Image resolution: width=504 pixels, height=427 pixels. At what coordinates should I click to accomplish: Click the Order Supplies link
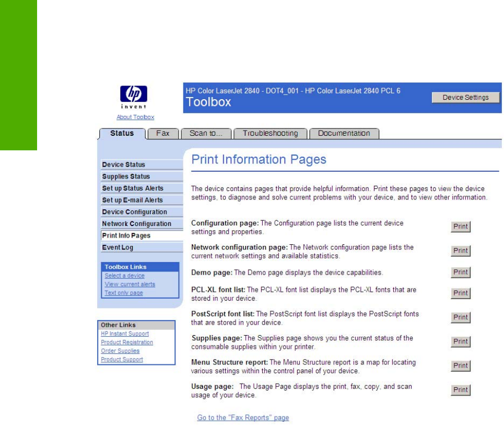[120, 351]
